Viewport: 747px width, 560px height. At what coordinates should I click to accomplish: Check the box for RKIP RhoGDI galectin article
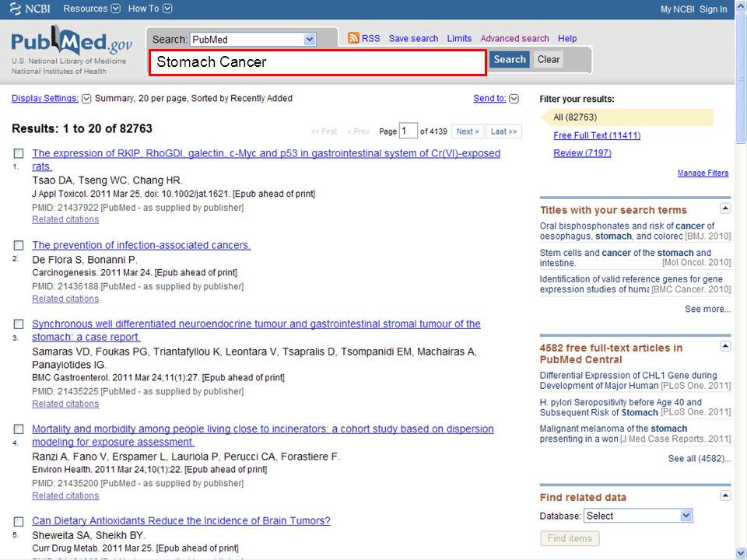point(19,153)
